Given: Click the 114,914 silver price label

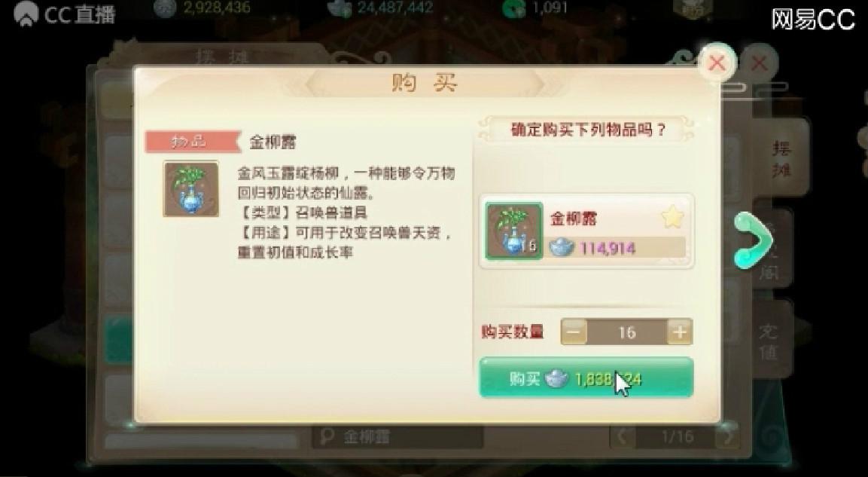Looking at the screenshot, I should (x=608, y=248).
